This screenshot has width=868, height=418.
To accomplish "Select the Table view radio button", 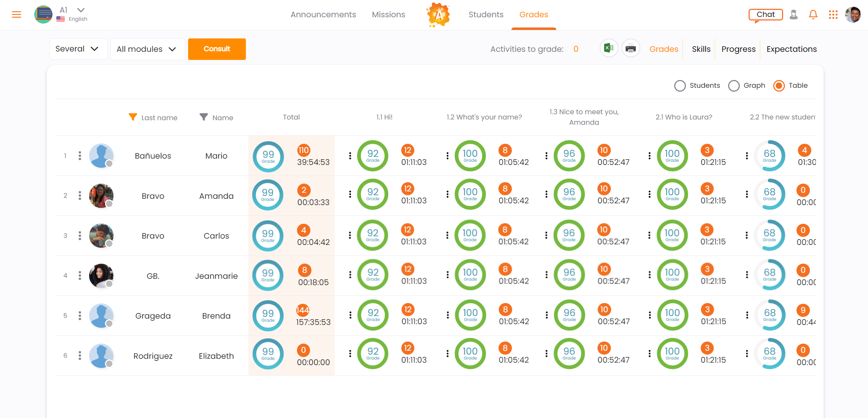I will pos(779,86).
